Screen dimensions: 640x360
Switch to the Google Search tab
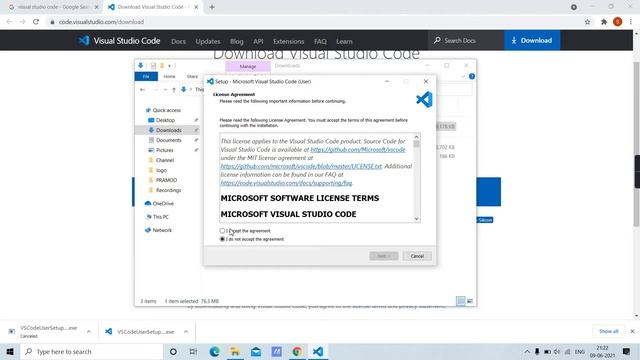tap(53, 7)
